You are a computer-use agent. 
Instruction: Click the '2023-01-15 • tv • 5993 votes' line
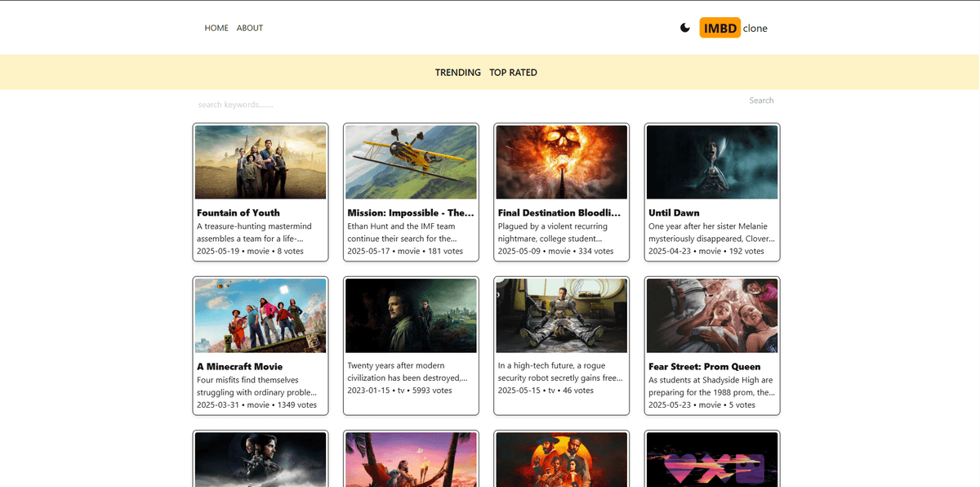pos(399,391)
